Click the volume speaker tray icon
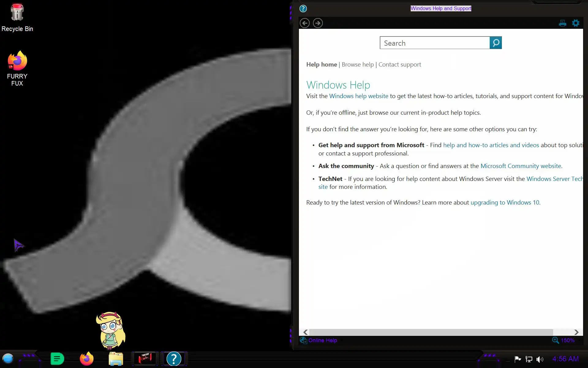 540,359
